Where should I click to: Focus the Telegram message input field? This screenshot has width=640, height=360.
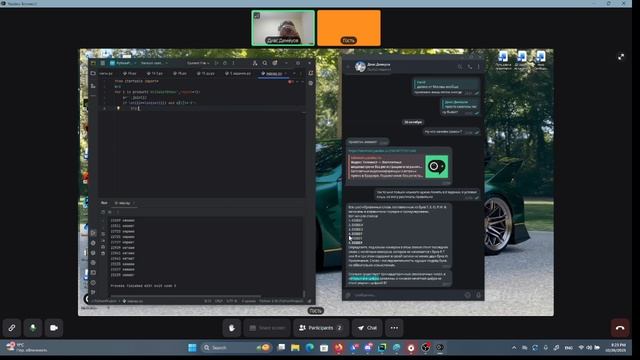408,295
